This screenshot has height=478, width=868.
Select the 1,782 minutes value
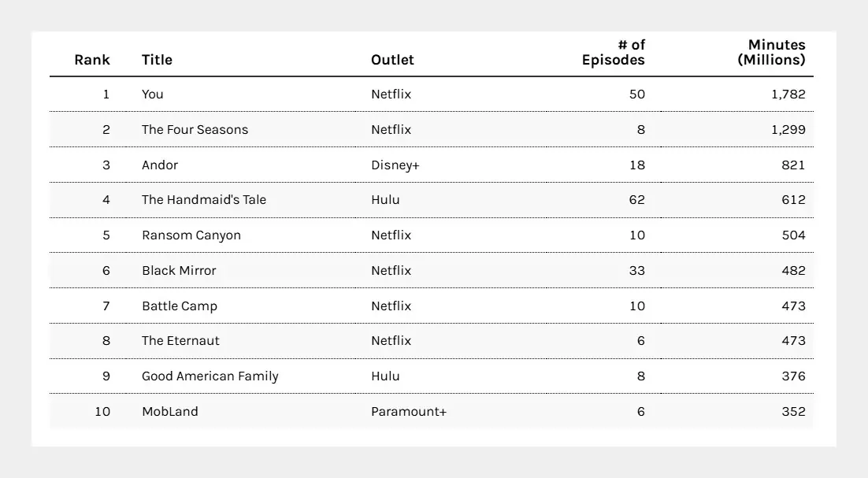coord(788,94)
